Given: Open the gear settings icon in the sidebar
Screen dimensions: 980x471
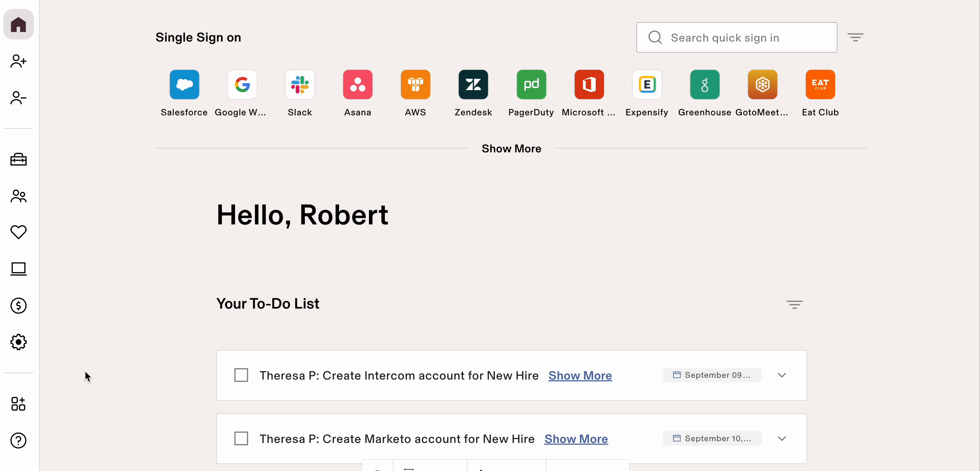Looking at the screenshot, I should [18, 342].
